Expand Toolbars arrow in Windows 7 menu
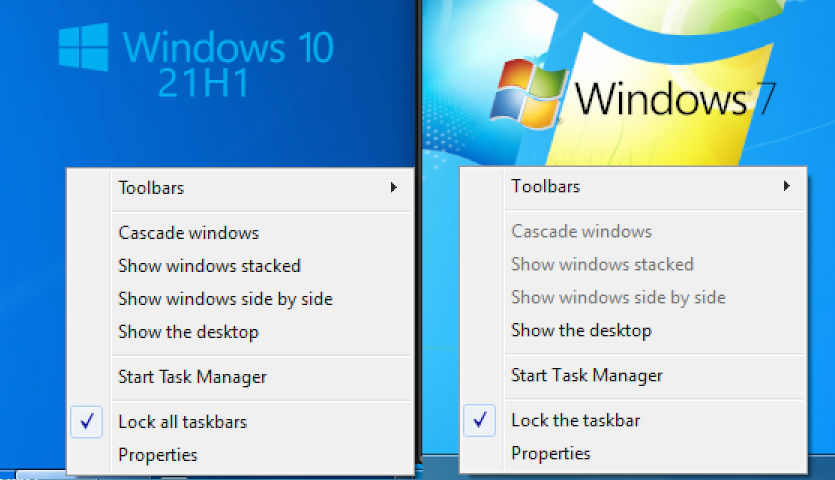 pyautogui.click(x=787, y=186)
